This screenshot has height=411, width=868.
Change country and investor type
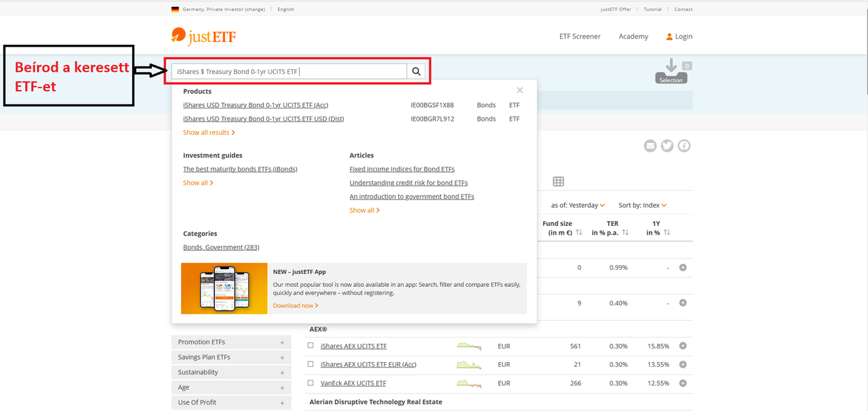tap(224, 9)
